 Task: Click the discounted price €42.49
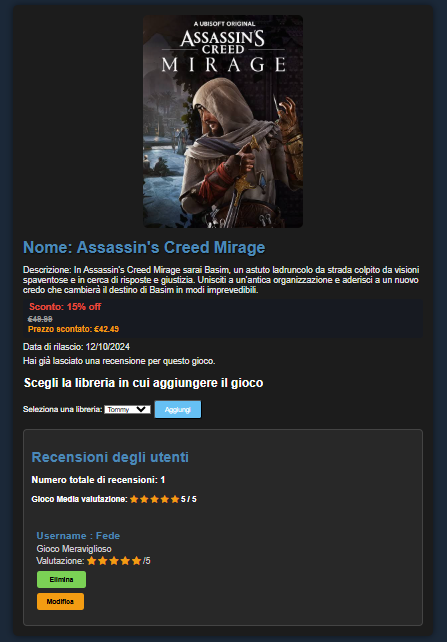tap(106, 329)
